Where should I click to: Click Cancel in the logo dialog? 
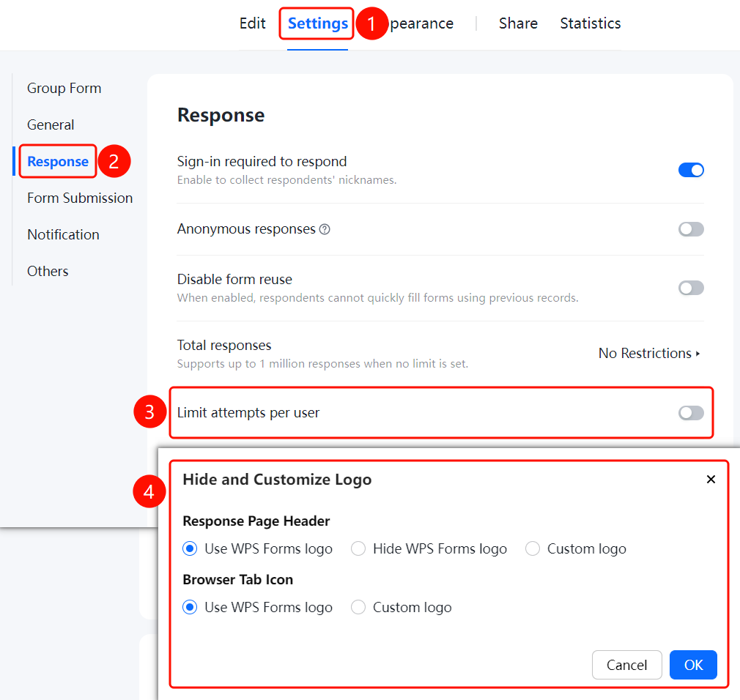click(626, 665)
